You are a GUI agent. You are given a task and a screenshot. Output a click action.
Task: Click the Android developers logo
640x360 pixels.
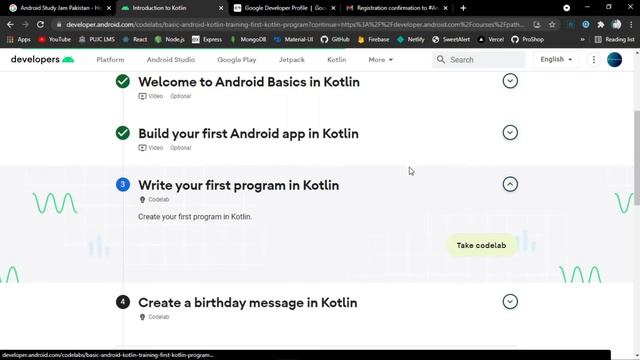[x=42, y=60]
